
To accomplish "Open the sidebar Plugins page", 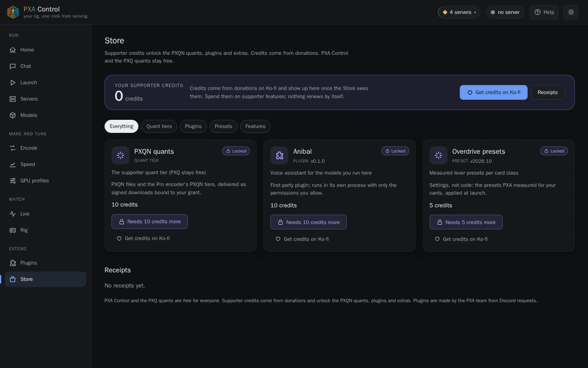I will pos(45,263).
